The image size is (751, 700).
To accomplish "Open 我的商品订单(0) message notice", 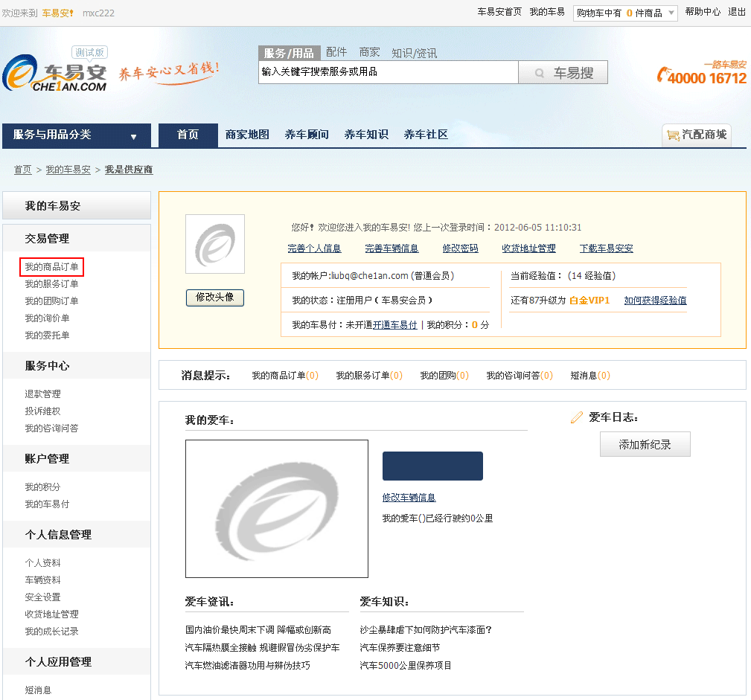I will coord(285,376).
